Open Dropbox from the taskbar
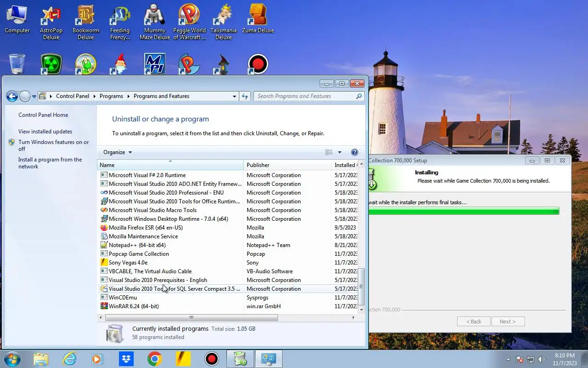 coord(126,359)
